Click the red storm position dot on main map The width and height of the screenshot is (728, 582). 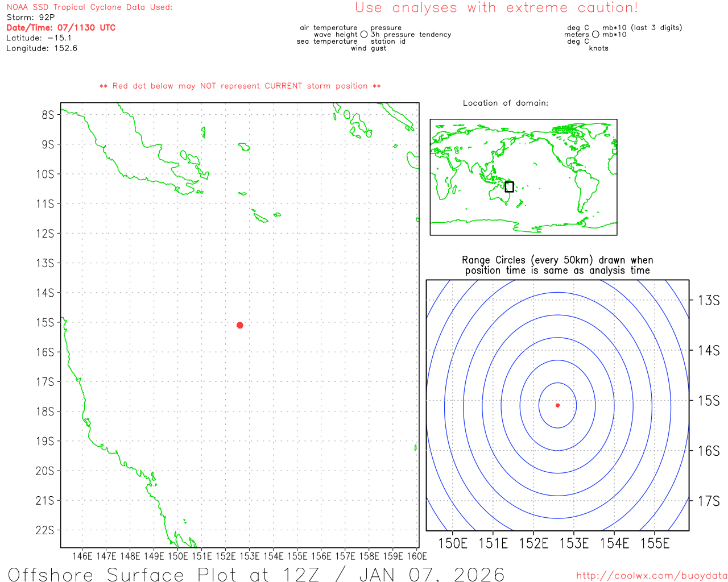239,325
